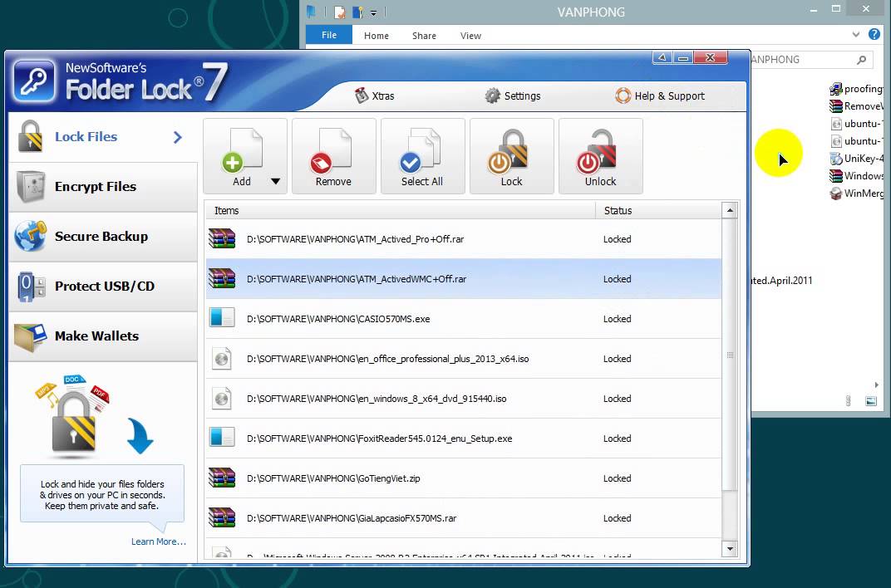Click the Explorer help question icon

[874, 35]
